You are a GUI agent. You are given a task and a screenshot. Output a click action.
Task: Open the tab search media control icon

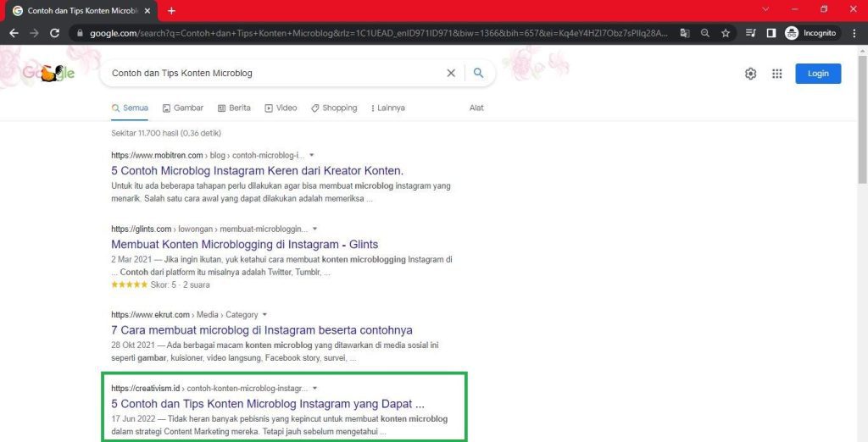[751, 33]
